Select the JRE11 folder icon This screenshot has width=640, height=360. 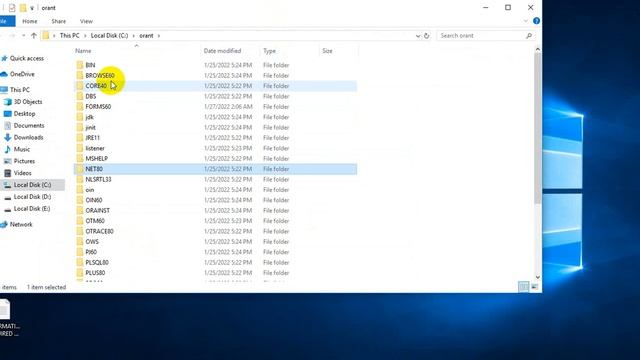80,138
